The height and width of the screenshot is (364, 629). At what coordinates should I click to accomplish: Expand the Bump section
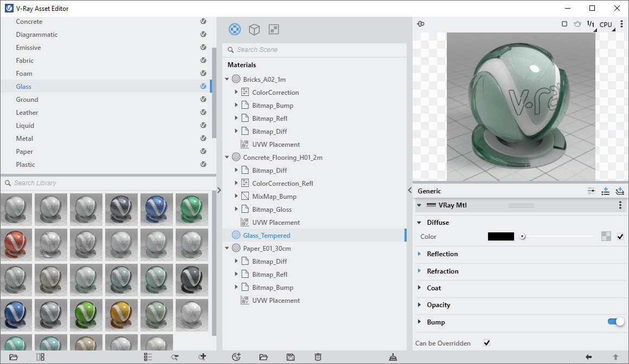(419, 322)
